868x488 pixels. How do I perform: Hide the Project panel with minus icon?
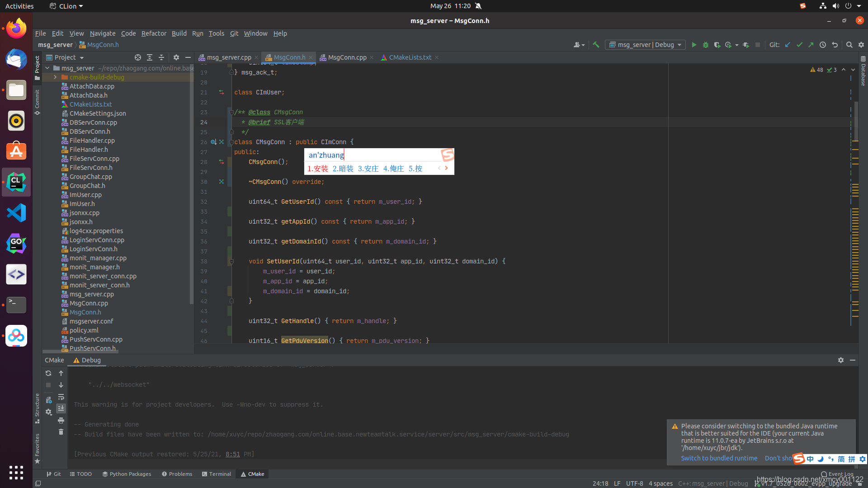[188, 57]
